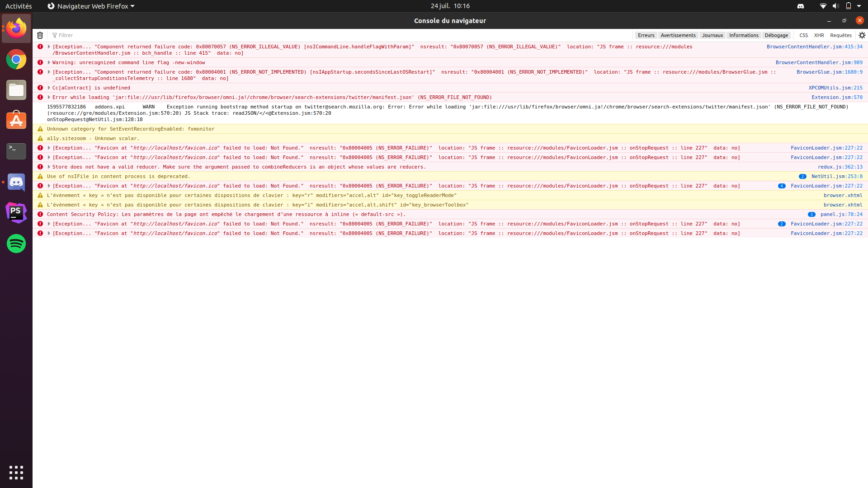Open Discord from the dock

pyautogui.click(x=16, y=182)
